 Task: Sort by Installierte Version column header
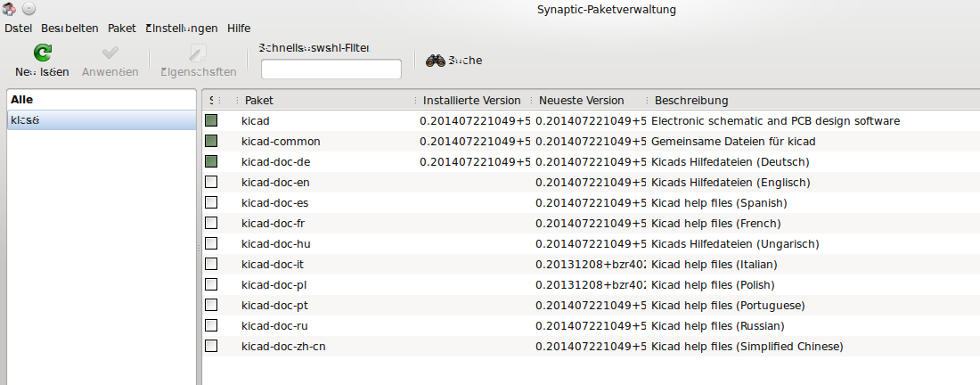pos(472,101)
